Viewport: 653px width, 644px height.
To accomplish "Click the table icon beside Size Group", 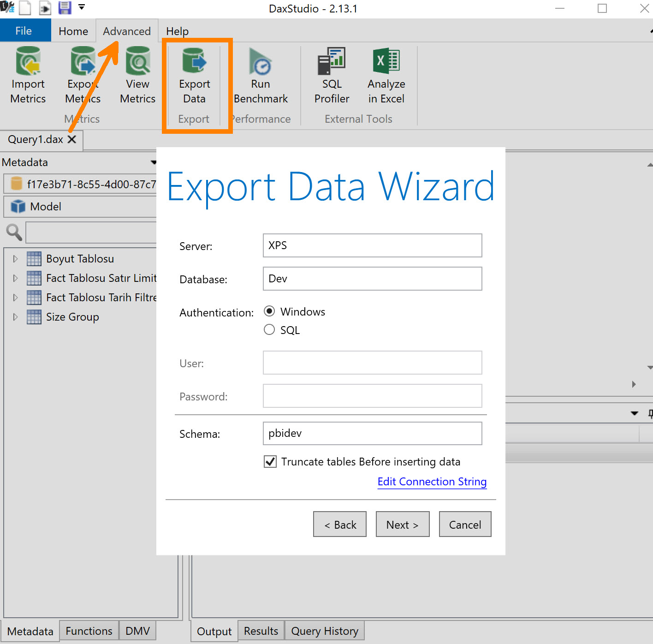I will click(x=34, y=317).
